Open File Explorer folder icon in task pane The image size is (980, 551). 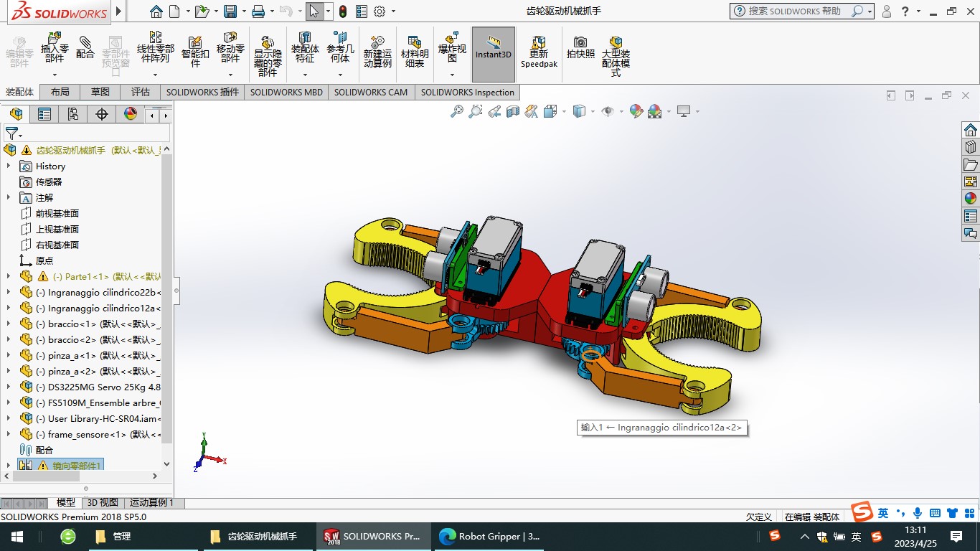pyautogui.click(x=971, y=164)
